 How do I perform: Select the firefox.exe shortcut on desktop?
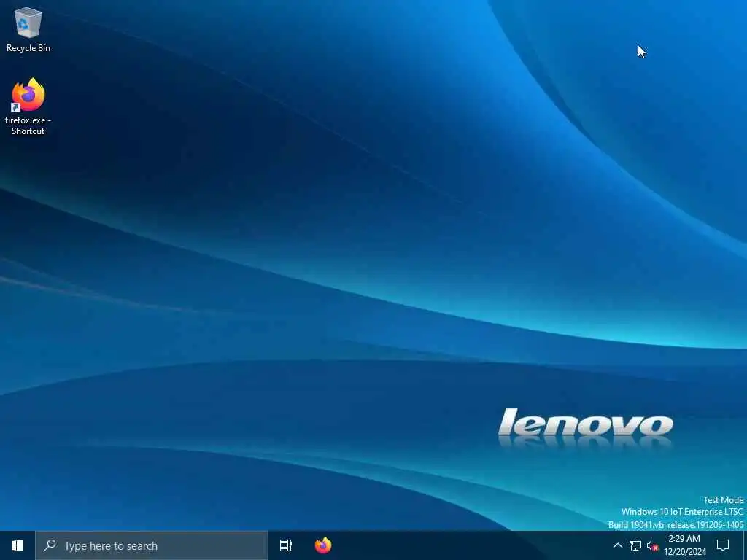[28, 106]
